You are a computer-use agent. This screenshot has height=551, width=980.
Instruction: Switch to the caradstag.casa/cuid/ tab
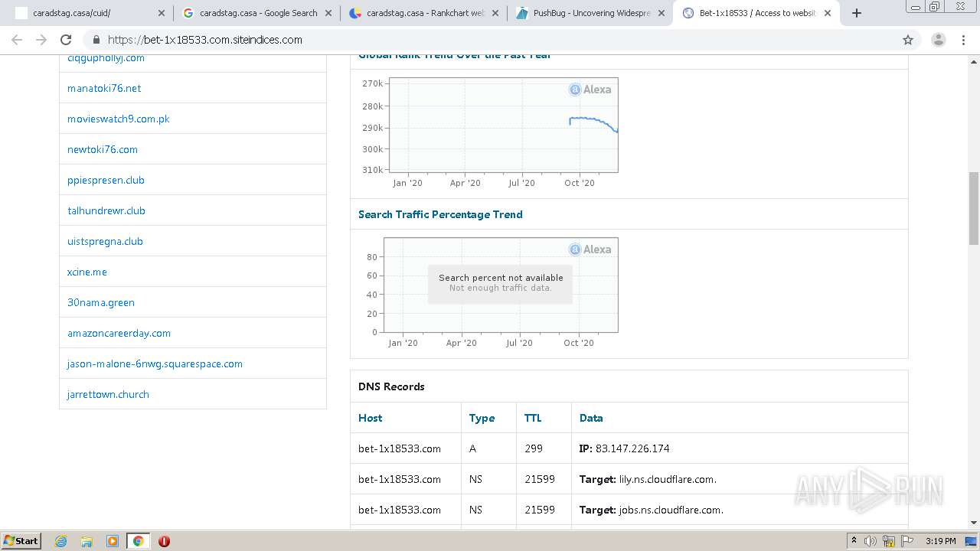(x=90, y=13)
